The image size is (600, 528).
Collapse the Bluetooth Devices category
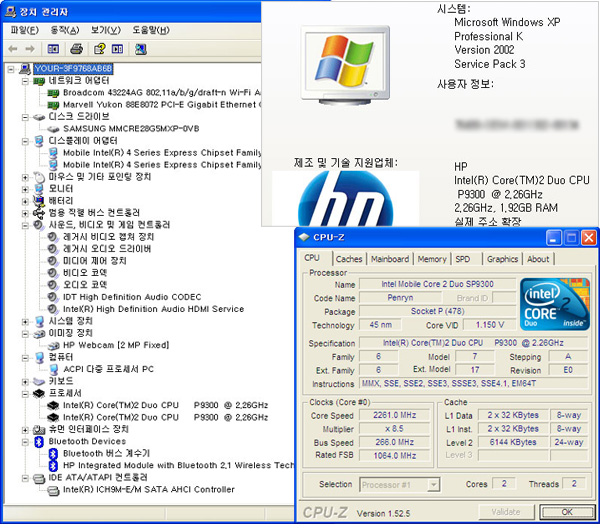[25, 442]
